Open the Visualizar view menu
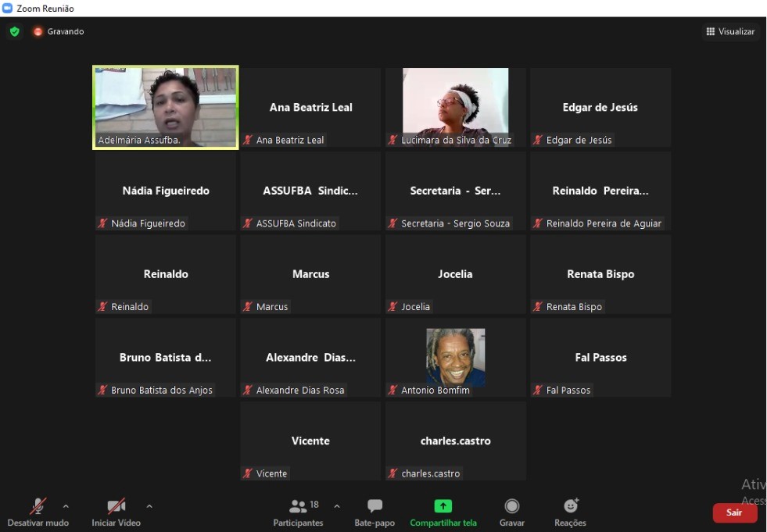767x532 pixels. pyautogui.click(x=731, y=31)
